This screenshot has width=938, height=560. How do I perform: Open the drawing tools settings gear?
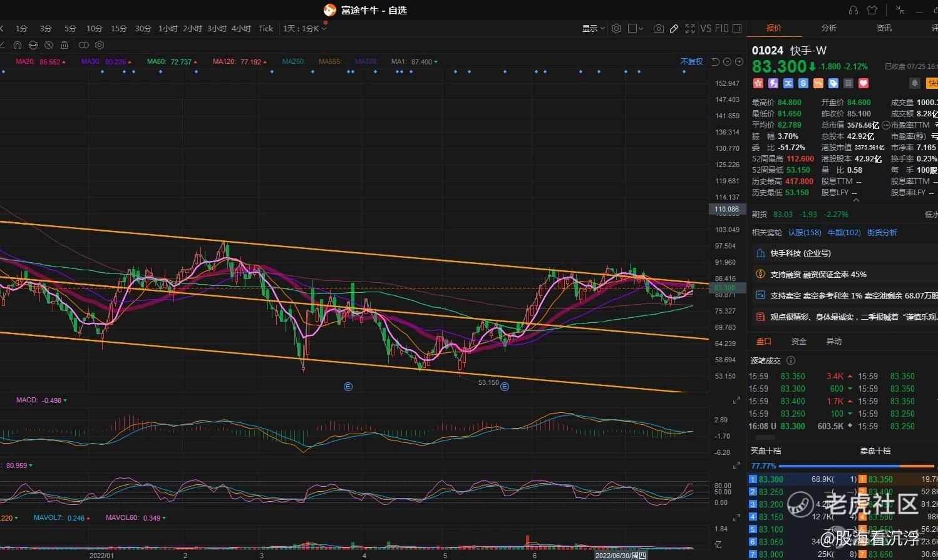click(x=100, y=45)
